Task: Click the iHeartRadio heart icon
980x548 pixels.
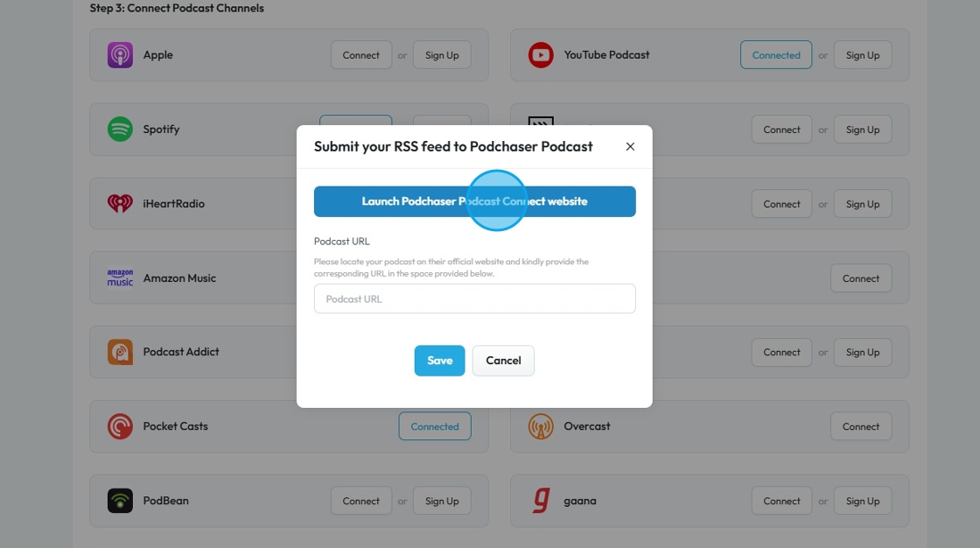Action: (120, 204)
